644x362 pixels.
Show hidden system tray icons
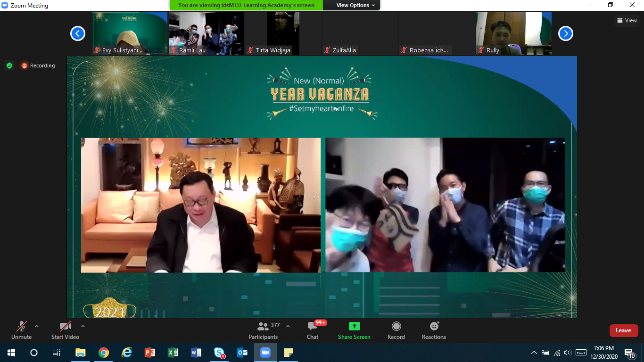[534, 352]
